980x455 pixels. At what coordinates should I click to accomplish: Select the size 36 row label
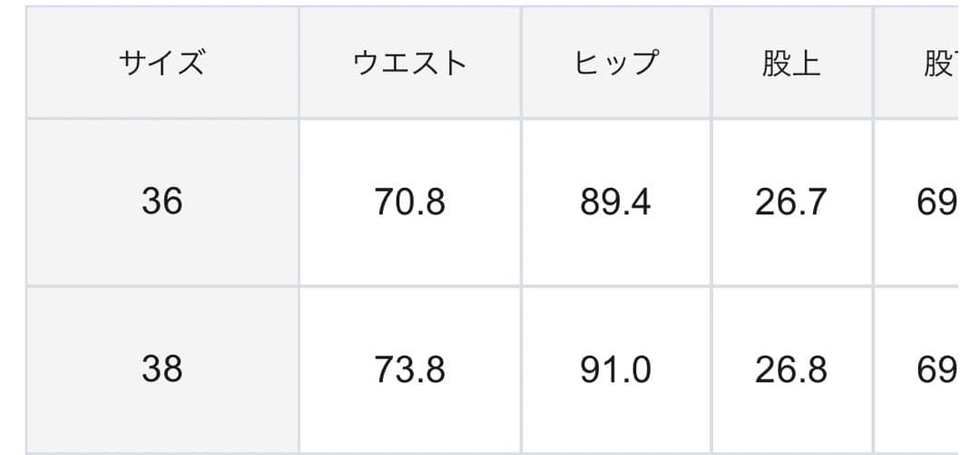tap(162, 202)
